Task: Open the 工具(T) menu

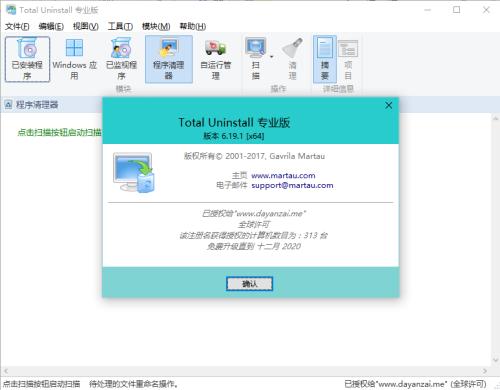Action: pos(120,26)
